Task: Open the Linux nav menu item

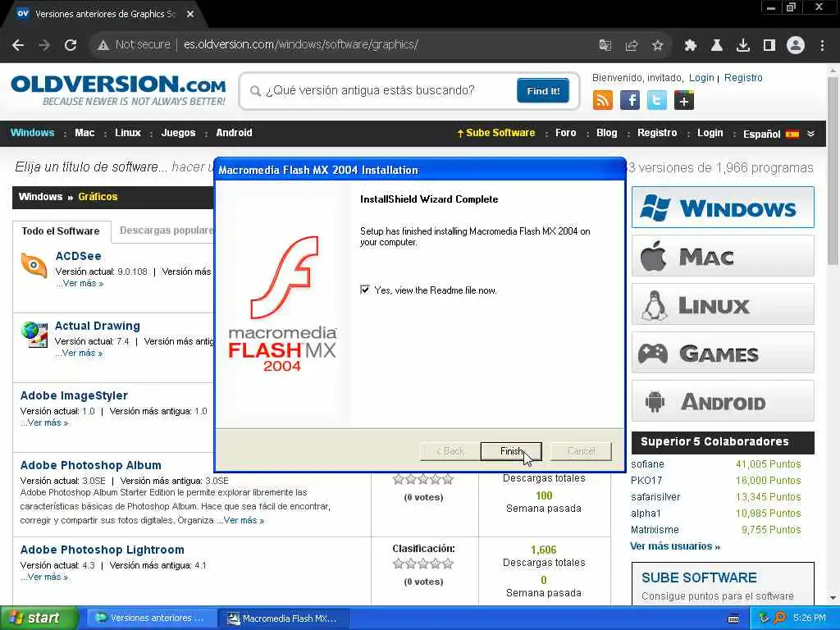Action: point(127,133)
